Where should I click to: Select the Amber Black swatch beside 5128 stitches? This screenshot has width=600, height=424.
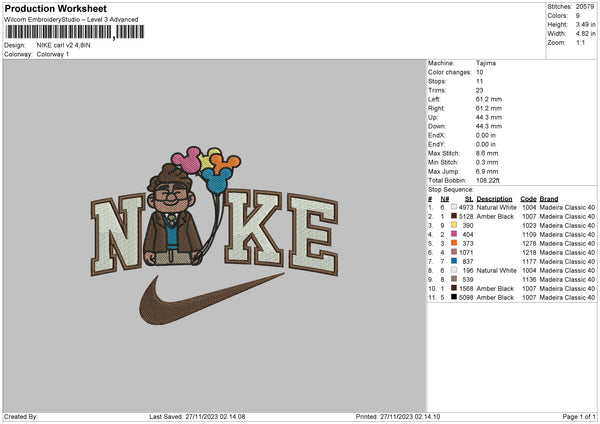454,216
